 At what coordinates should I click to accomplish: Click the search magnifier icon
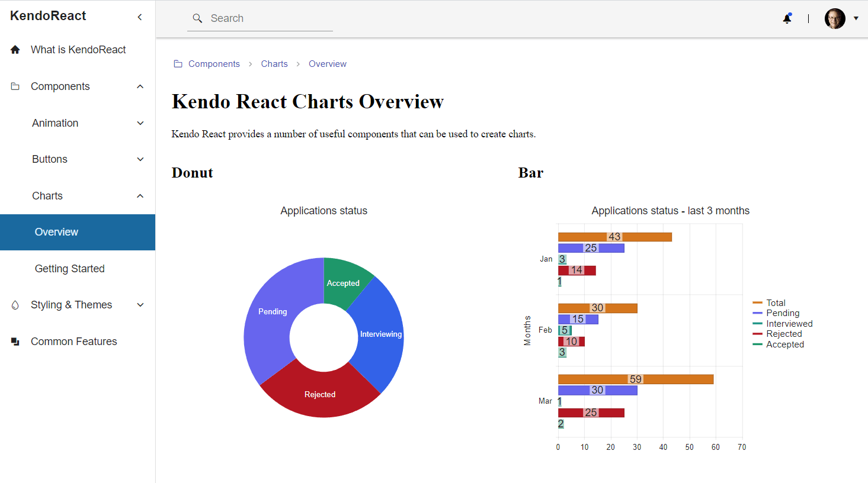coord(198,18)
